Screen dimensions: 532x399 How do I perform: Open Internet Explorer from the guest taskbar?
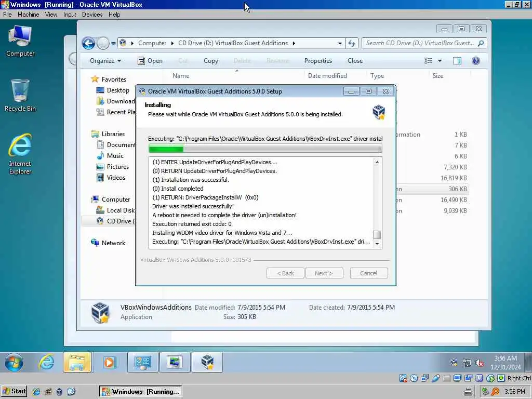pyautogui.click(x=46, y=362)
